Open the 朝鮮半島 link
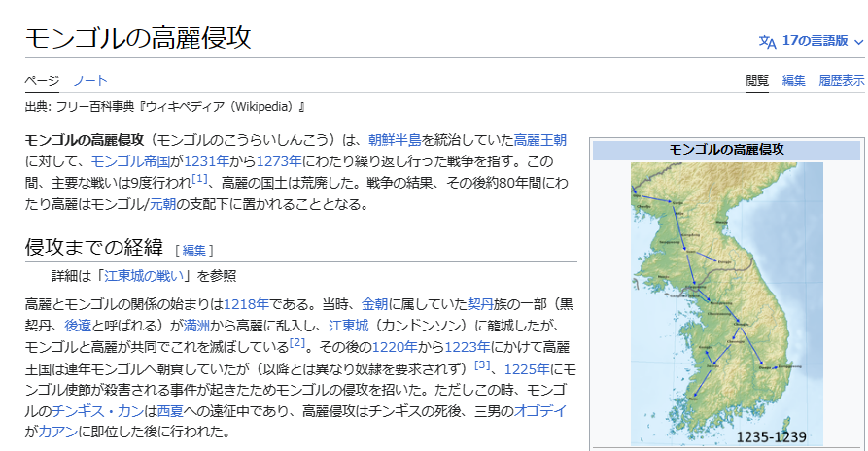The image size is (868, 451). [395, 139]
